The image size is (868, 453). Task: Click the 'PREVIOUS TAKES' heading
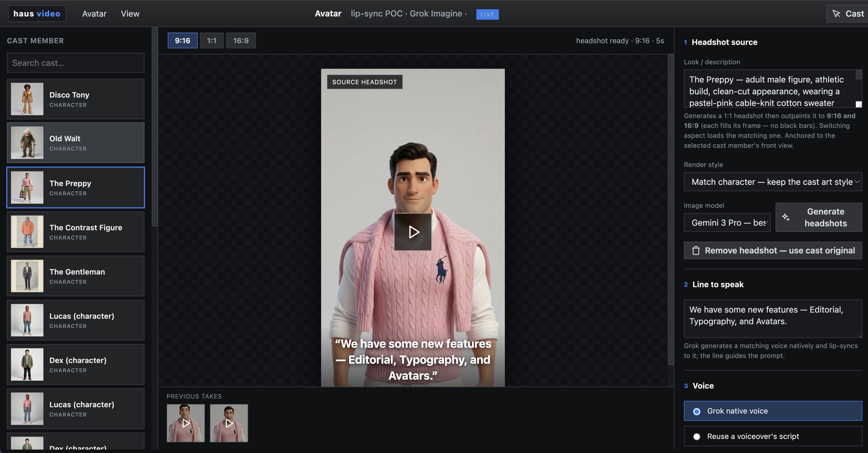(194, 396)
